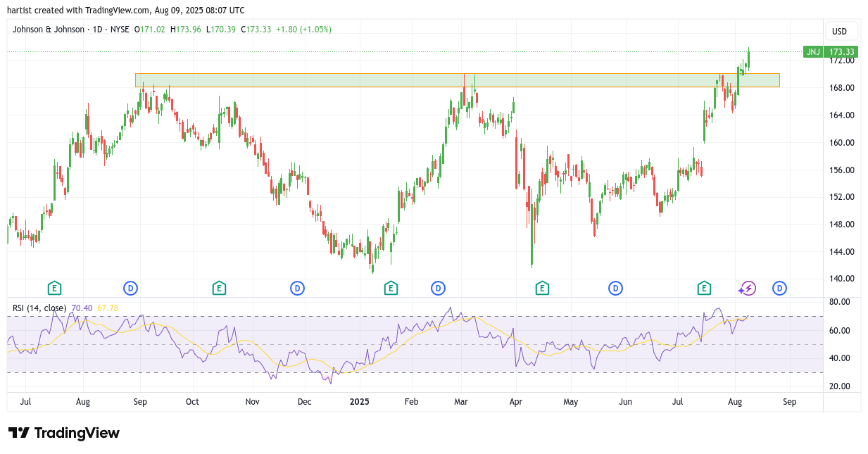
Task: Click the open price O171.02
Action: (x=150, y=30)
